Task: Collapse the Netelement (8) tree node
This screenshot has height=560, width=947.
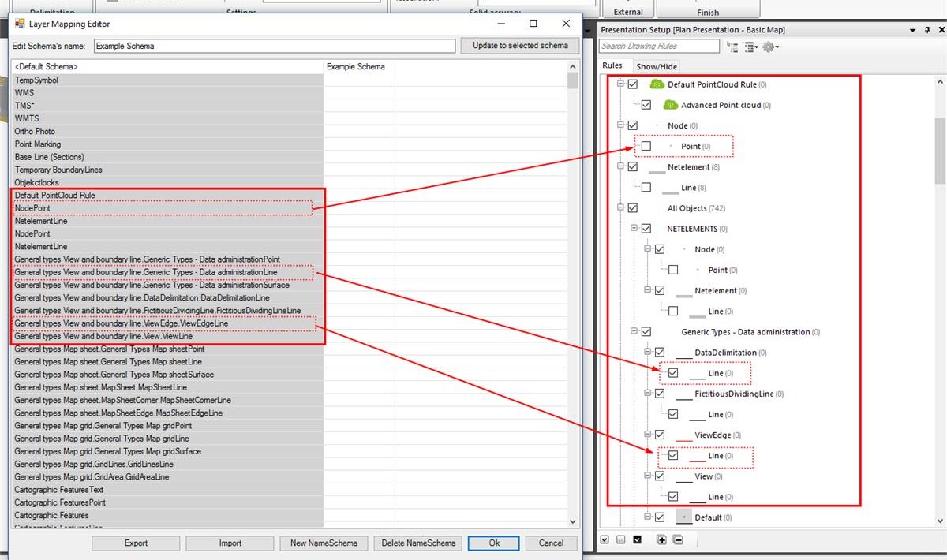Action: tap(620, 166)
